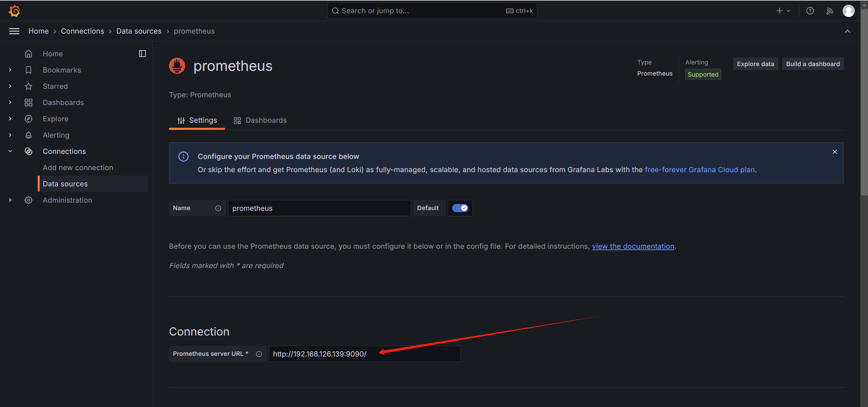Screen dimensions: 868x407
Task: Click the user avatar icon
Action: [x=849, y=11]
